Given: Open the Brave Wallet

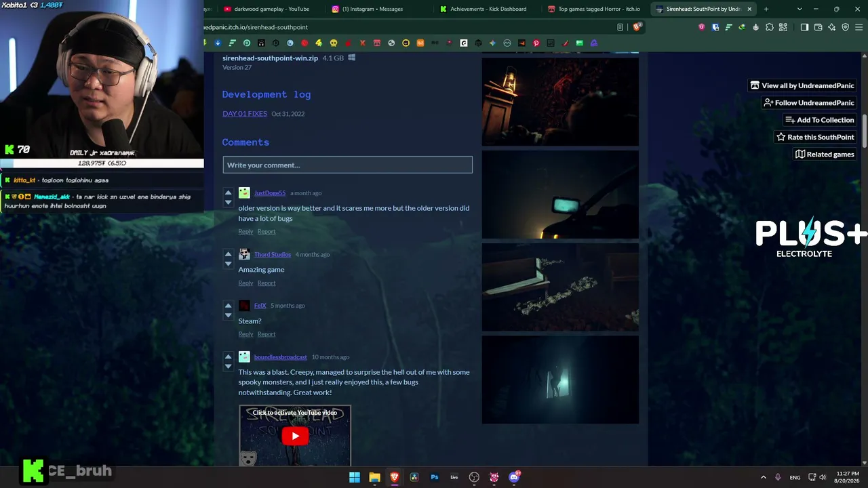Looking at the screenshot, I should [x=818, y=27].
